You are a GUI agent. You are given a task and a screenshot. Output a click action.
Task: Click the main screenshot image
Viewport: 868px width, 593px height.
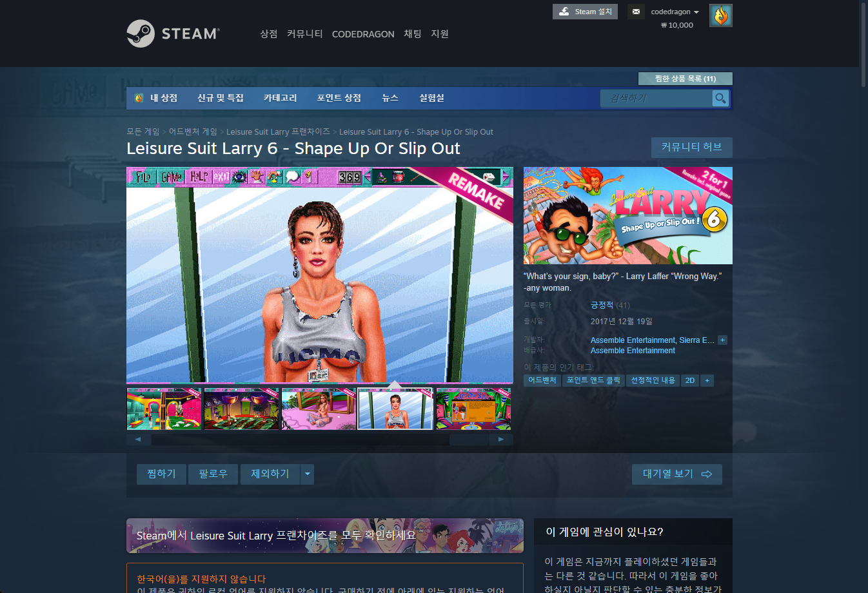coord(320,275)
